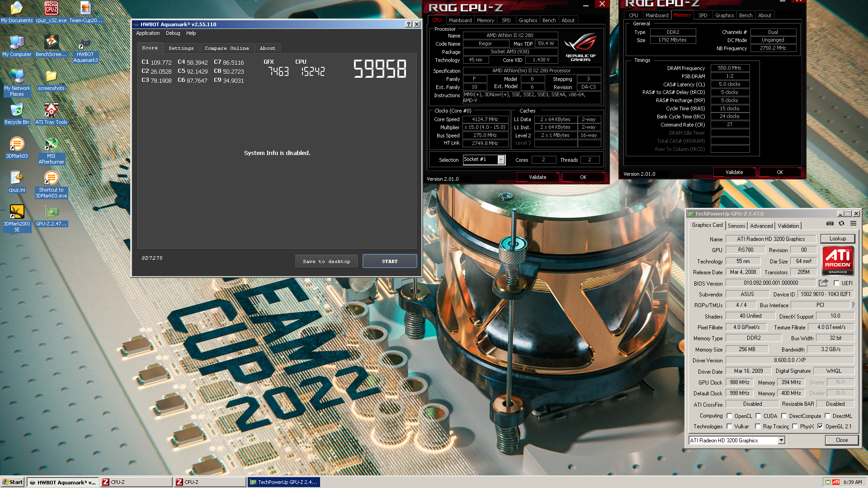Launch 3DMark03 desktop shortcut
Image resolution: width=868 pixels, height=488 pixels.
[17, 148]
